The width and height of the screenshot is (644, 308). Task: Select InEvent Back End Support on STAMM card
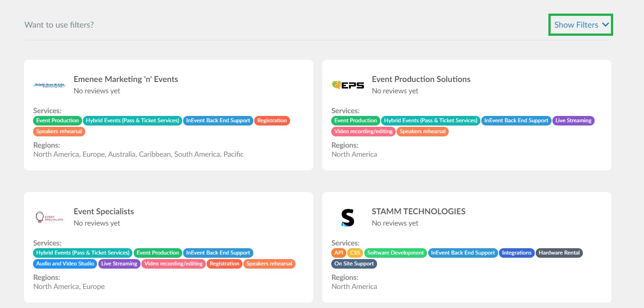point(463,253)
